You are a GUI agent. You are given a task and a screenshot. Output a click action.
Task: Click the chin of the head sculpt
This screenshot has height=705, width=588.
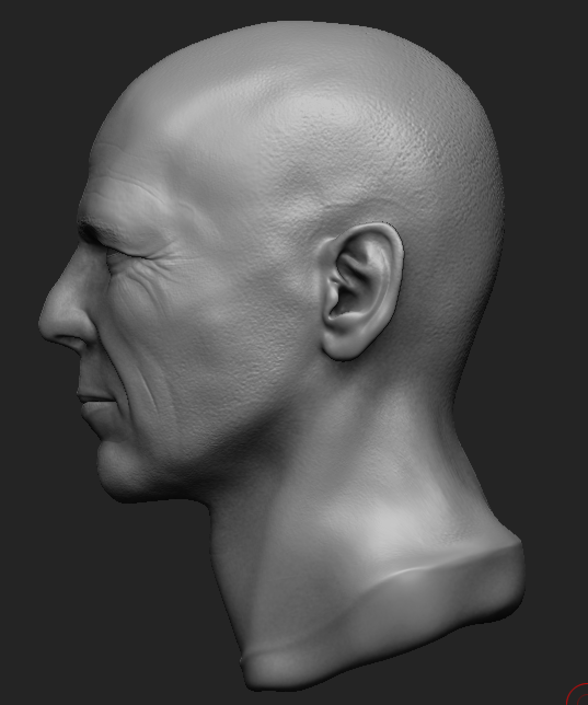click(x=112, y=471)
